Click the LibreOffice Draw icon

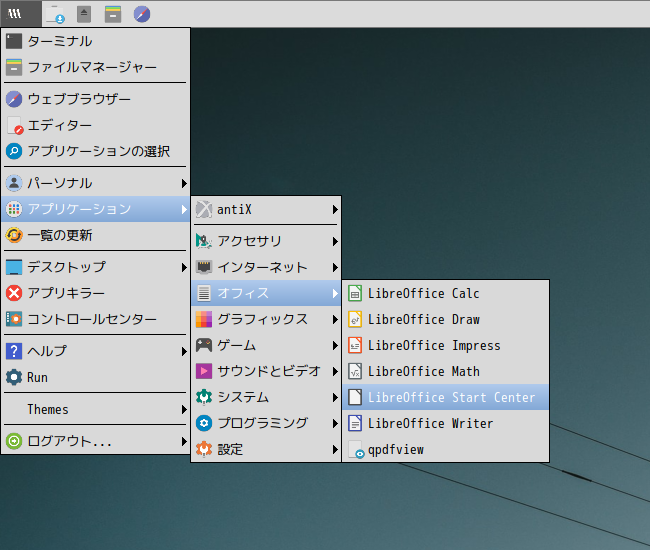[x=355, y=320]
